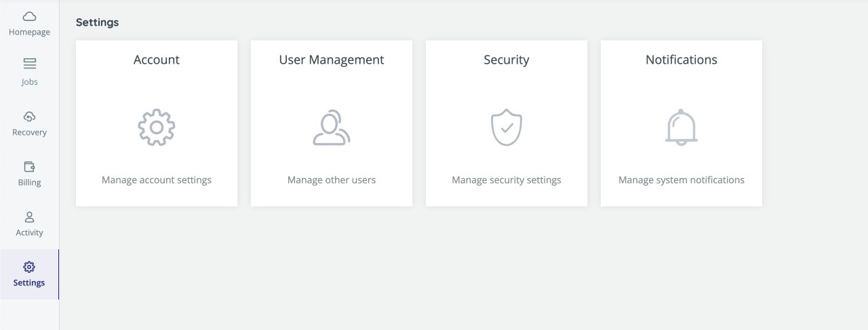Screen dimensions: 868x330
Task: Click the Settings page heading
Action: (97, 22)
